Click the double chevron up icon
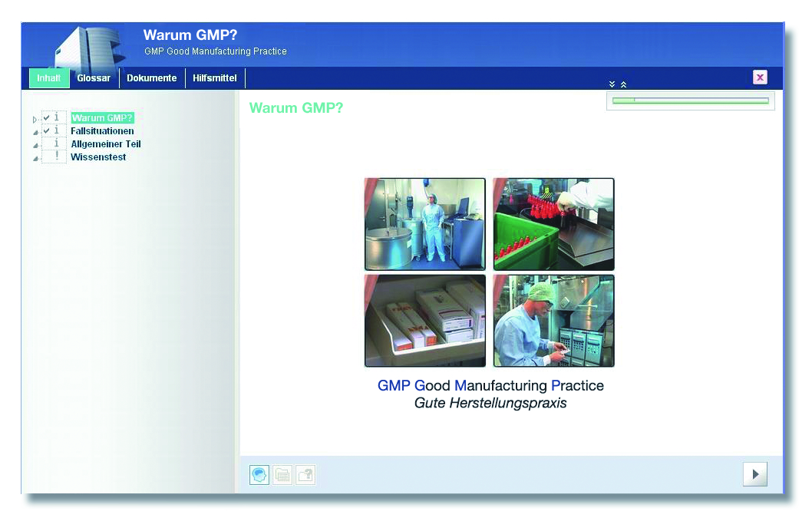This screenshot has width=812, height=521. tap(623, 84)
